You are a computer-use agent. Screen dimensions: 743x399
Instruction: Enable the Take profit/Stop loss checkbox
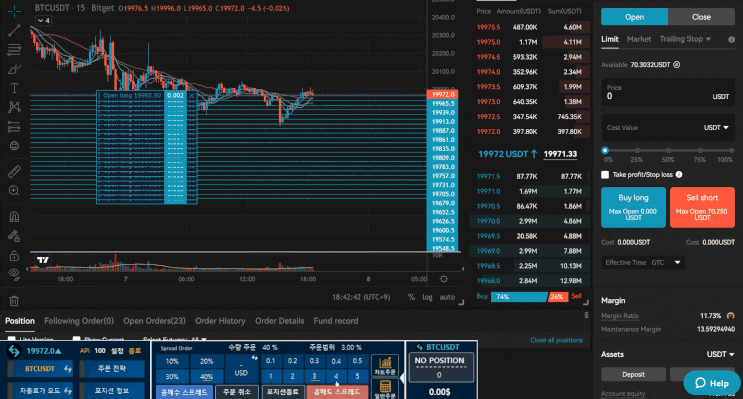click(x=605, y=174)
